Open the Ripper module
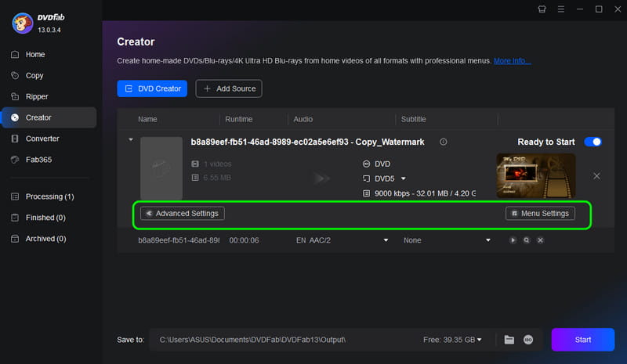627x364 pixels. point(37,97)
